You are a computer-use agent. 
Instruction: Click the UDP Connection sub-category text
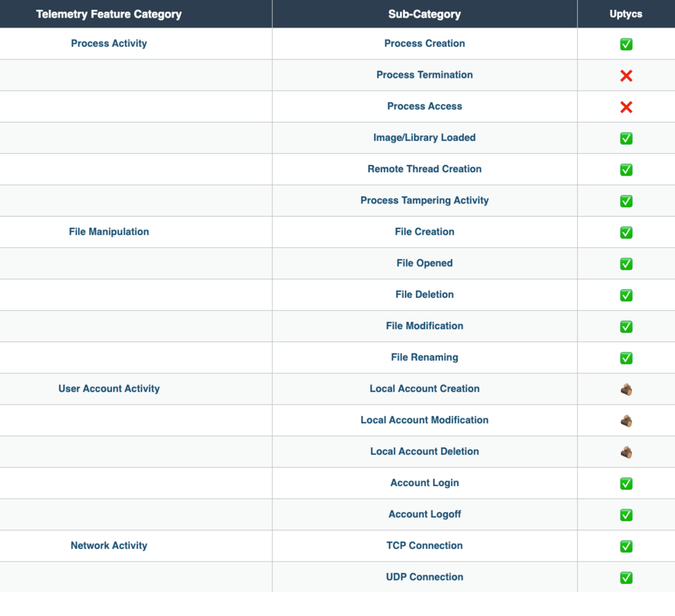point(425,577)
